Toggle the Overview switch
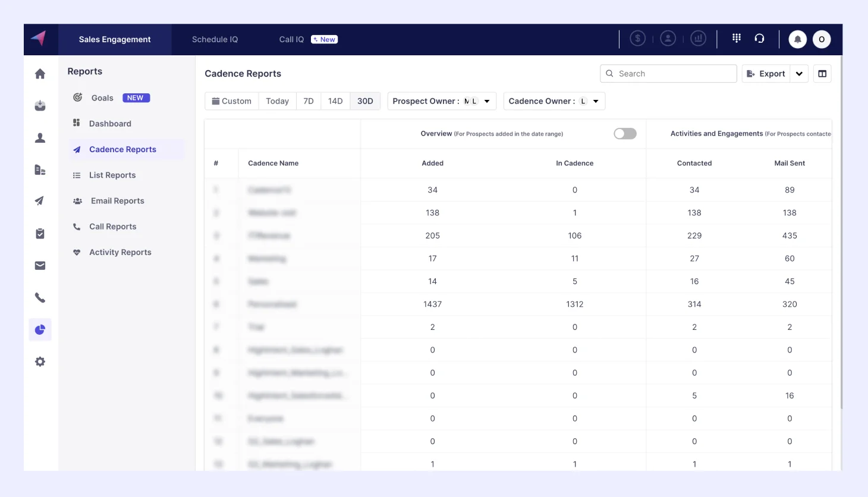This screenshot has width=868, height=497. pyautogui.click(x=625, y=134)
